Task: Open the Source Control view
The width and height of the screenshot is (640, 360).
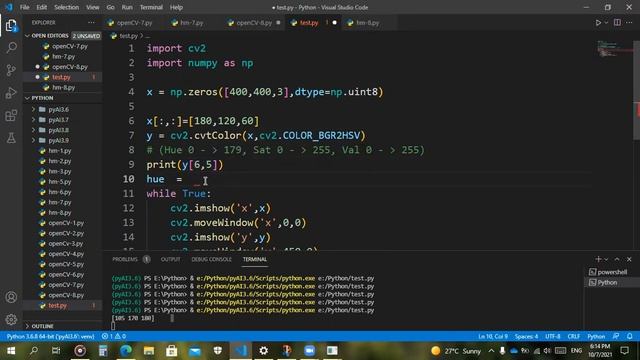Action: 11,70
